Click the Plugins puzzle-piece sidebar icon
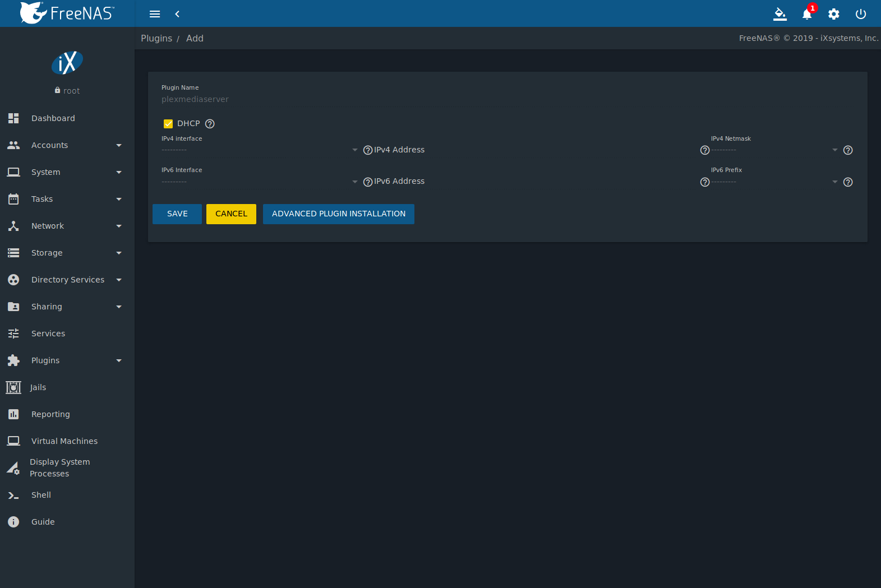This screenshot has height=588, width=881. click(x=13, y=360)
